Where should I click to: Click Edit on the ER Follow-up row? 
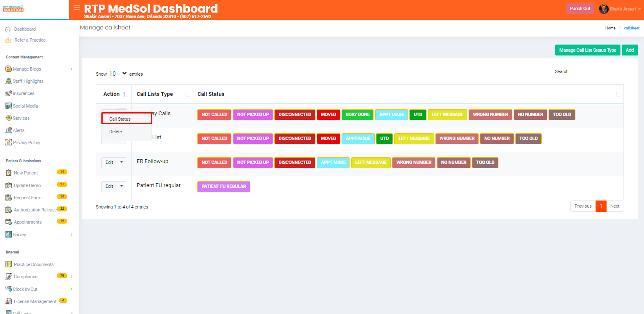click(109, 162)
